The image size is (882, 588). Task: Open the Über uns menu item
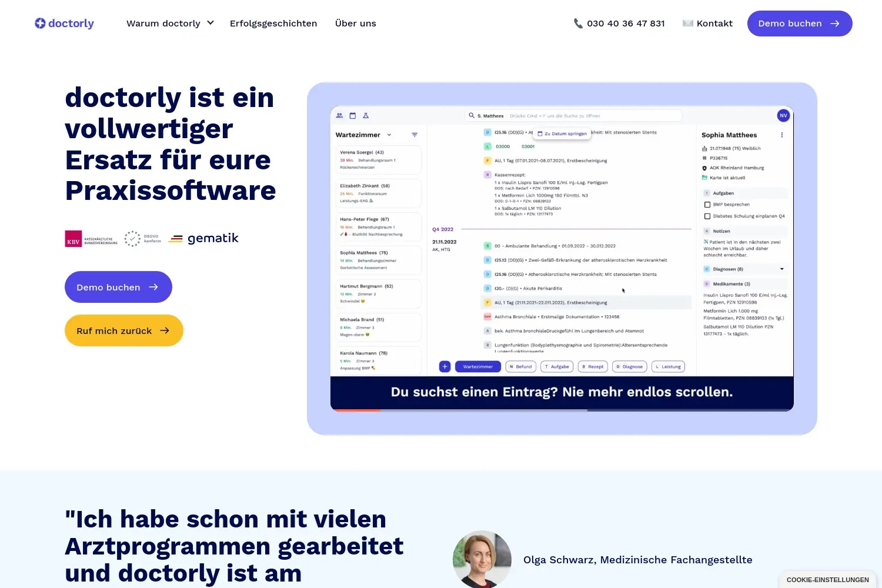(x=356, y=24)
